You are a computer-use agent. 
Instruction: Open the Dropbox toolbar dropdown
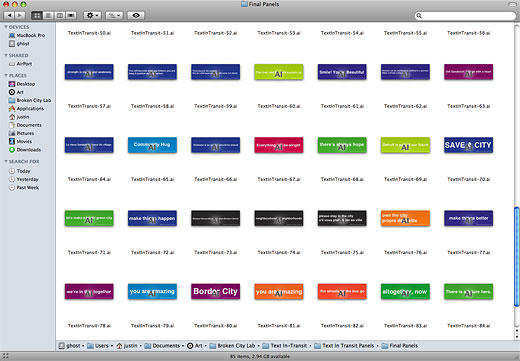[x=114, y=15]
